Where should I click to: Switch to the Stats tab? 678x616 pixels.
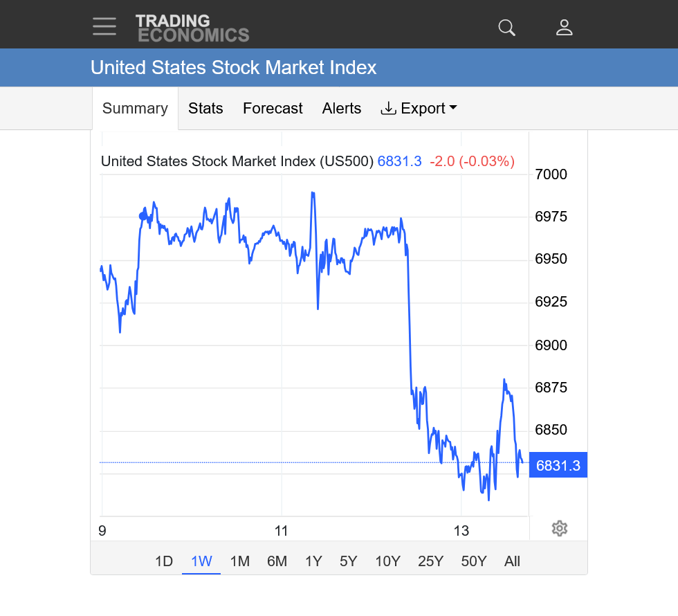point(205,109)
